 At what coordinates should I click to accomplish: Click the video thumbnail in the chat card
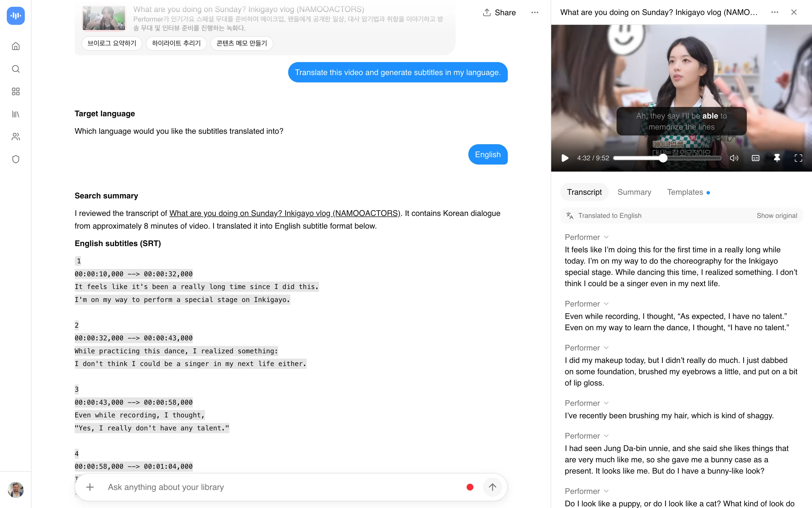[104, 18]
